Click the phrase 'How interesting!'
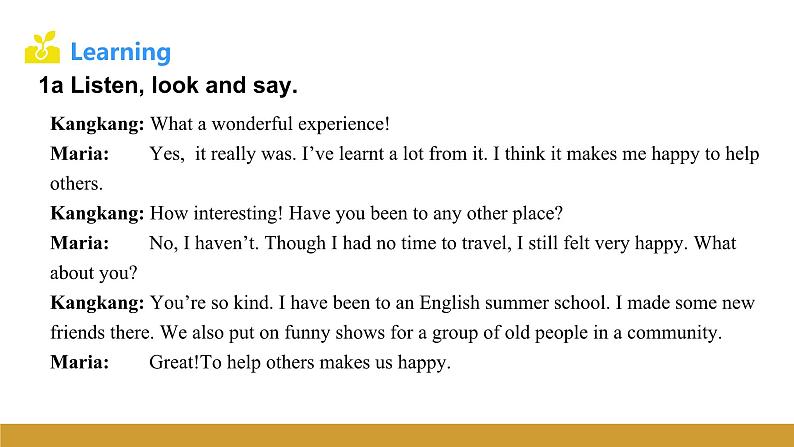The height and width of the screenshot is (447, 794). coord(216,213)
